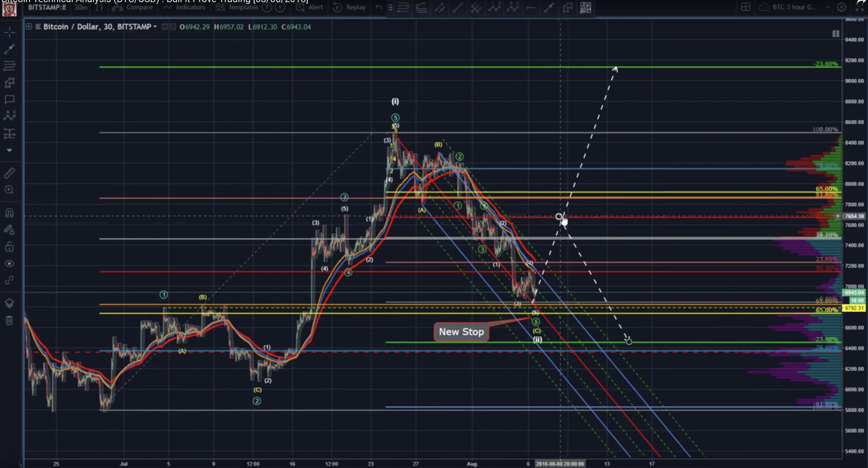Click the -23.60% green Fib level label at top
The image size is (868, 468).
[825, 64]
